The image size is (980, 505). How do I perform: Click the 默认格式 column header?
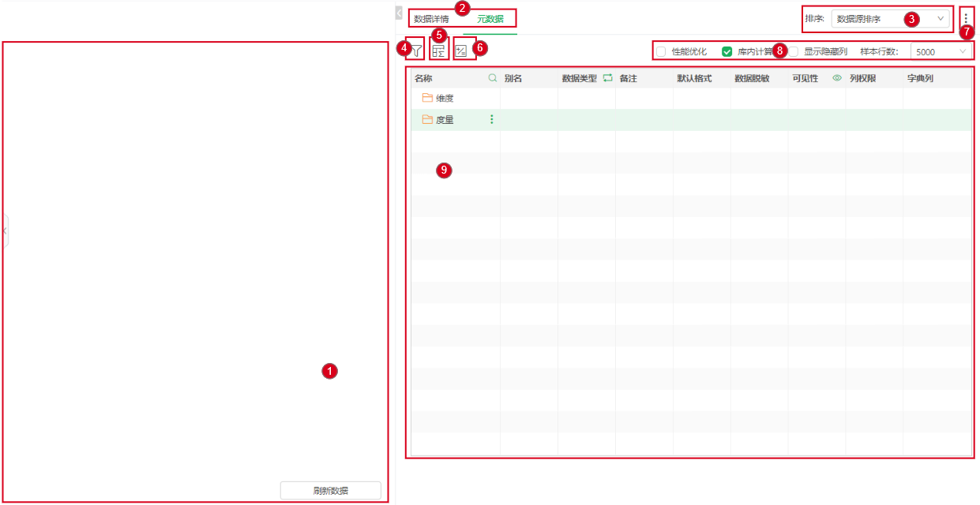[x=695, y=78]
